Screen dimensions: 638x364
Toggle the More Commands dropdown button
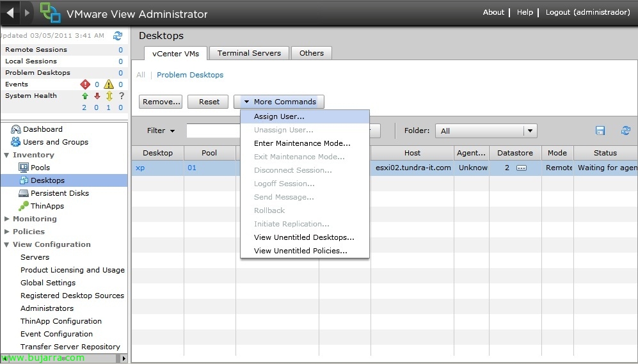click(279, 102)
